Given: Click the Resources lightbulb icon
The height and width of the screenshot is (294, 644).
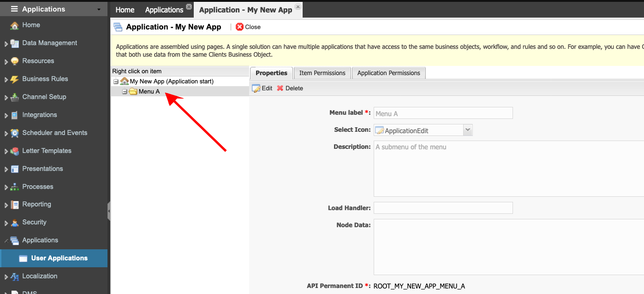Looking at the screenshot, I should point(14,61).
